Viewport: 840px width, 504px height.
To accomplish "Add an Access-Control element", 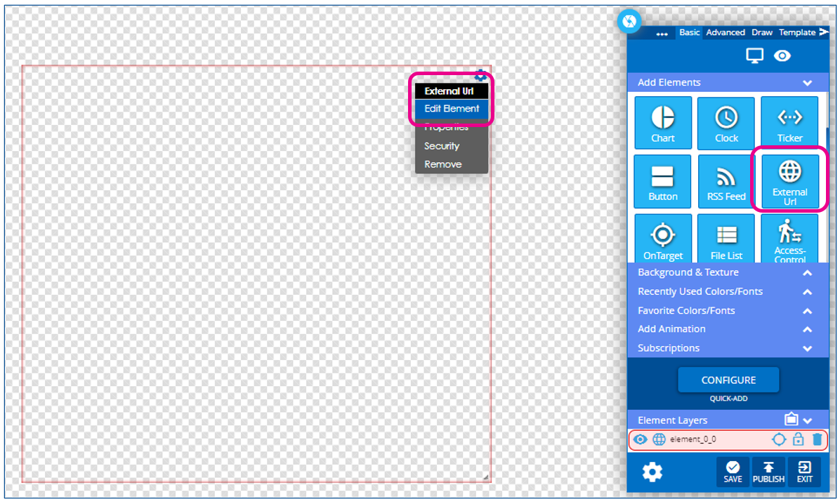I will click(789, 239).
